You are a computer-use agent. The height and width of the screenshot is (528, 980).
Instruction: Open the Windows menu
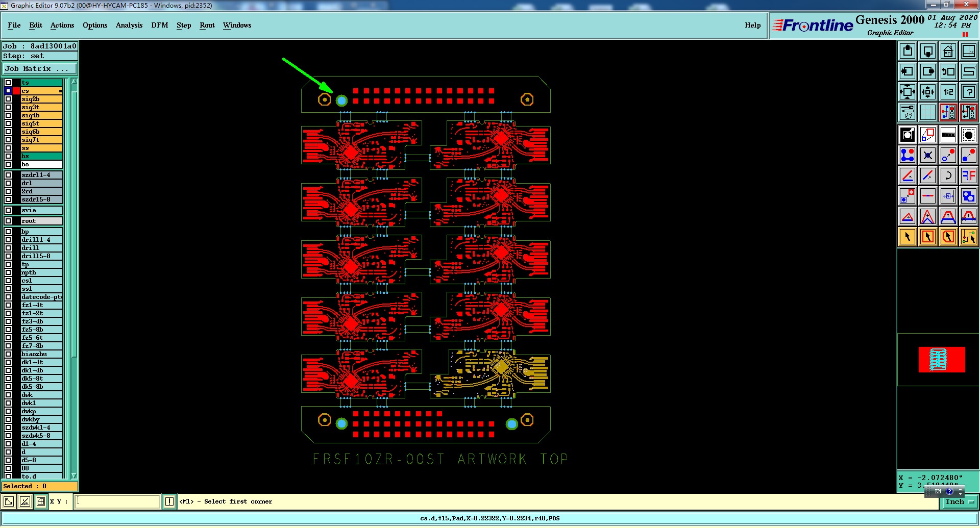237,25
